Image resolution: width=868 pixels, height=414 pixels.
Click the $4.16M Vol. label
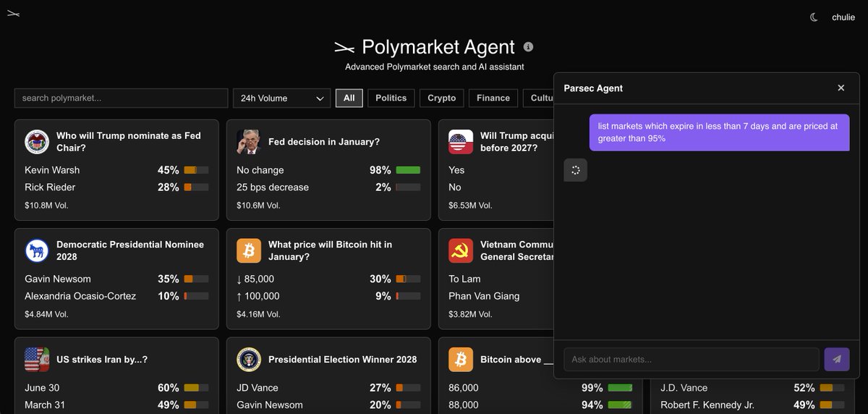click(258, 314)
